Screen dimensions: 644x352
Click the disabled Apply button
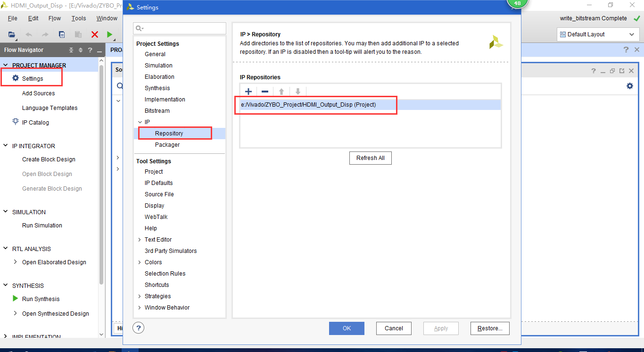pos(441,328)
